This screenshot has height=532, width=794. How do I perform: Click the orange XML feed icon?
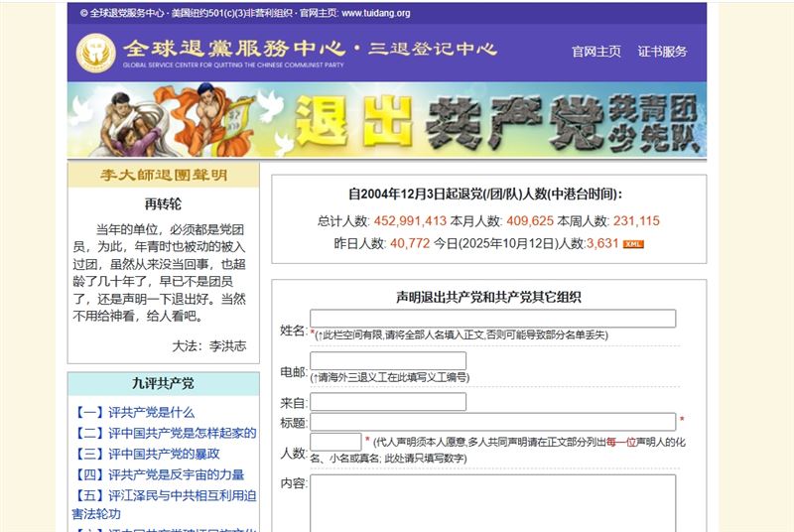[633, 243]
